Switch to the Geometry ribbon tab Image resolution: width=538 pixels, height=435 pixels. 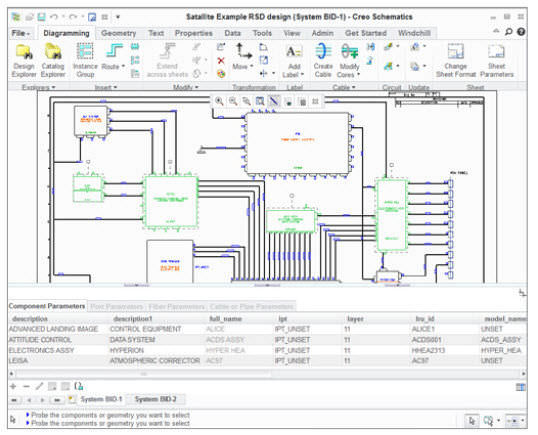pyautogui.click(x=119, y=33)
